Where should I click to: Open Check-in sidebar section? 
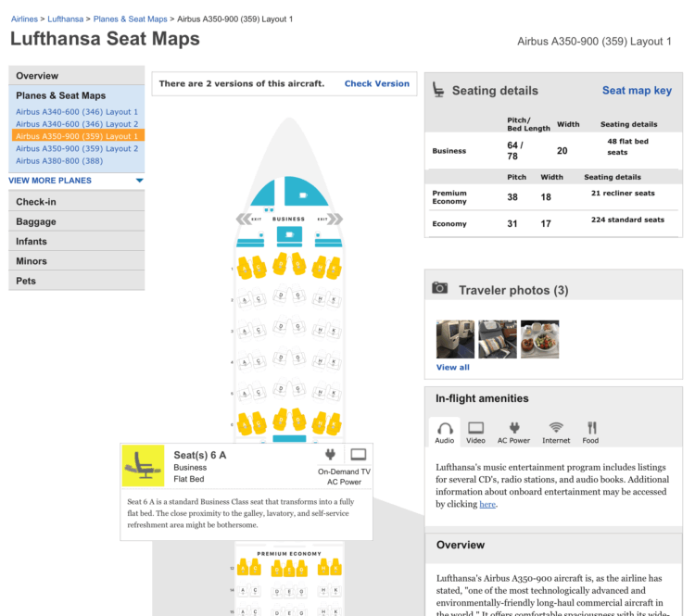76,202
